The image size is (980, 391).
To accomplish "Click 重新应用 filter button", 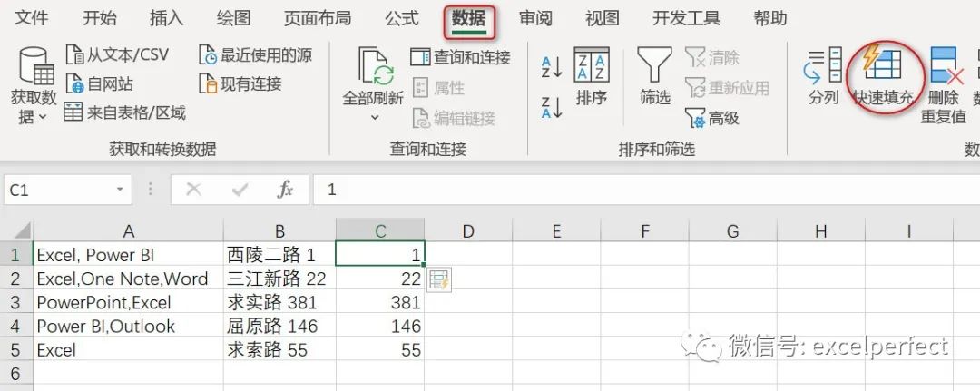I will (728, 87).
